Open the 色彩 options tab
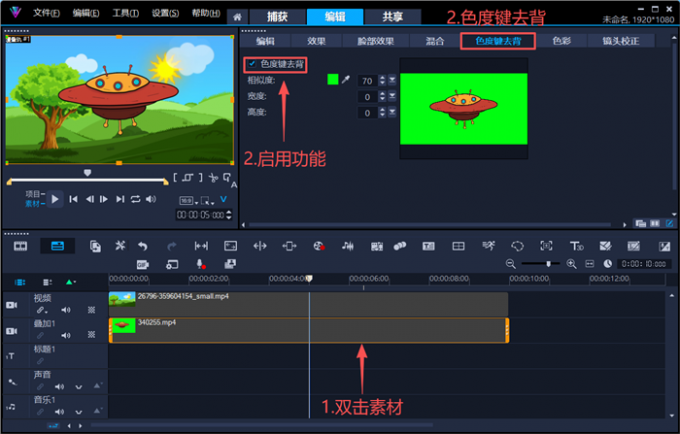 (562, 41)
